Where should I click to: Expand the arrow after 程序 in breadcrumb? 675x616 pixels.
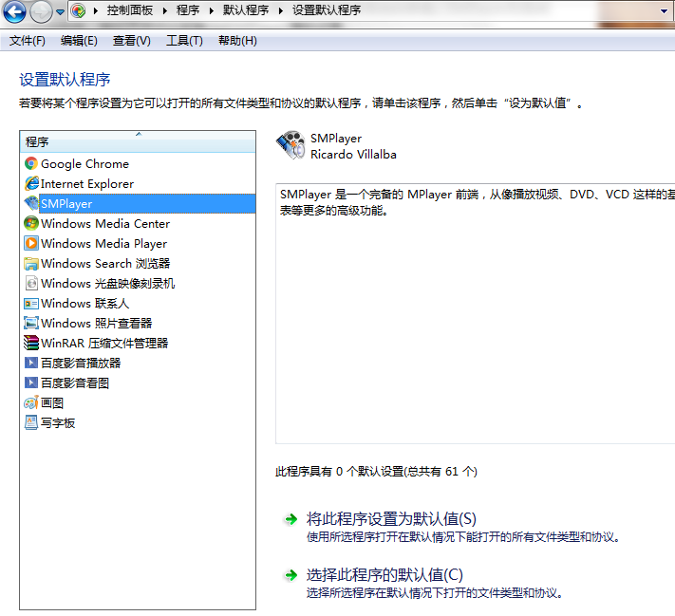click(x=211, y=10)
